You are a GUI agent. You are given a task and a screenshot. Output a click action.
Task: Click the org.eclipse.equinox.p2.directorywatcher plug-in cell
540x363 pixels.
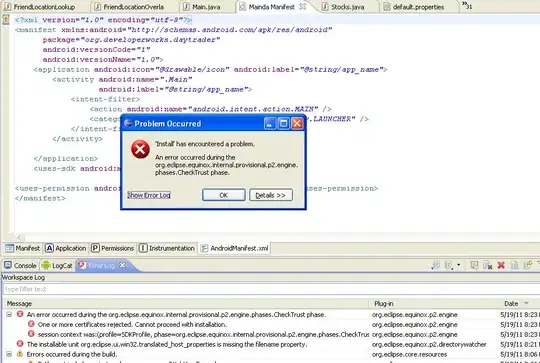[x=429, y=344]
